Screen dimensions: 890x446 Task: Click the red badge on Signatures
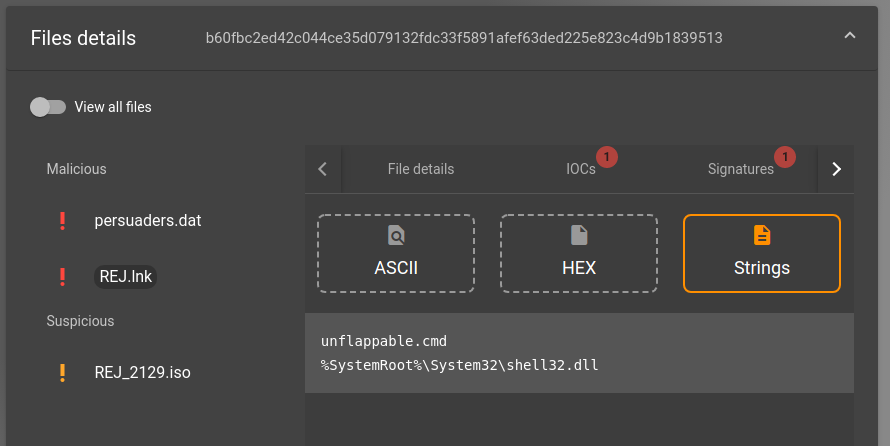click(785, 157)
